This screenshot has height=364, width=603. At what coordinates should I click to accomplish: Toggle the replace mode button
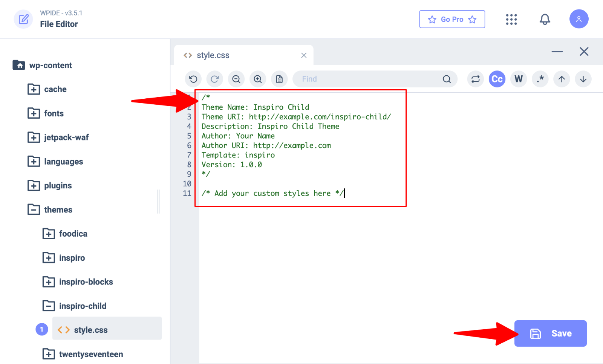tap(476, 79)
